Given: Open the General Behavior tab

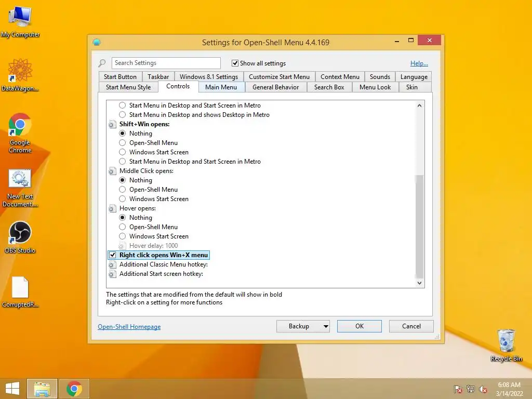Looking at the screenshot, I should (x=275, y=87).
